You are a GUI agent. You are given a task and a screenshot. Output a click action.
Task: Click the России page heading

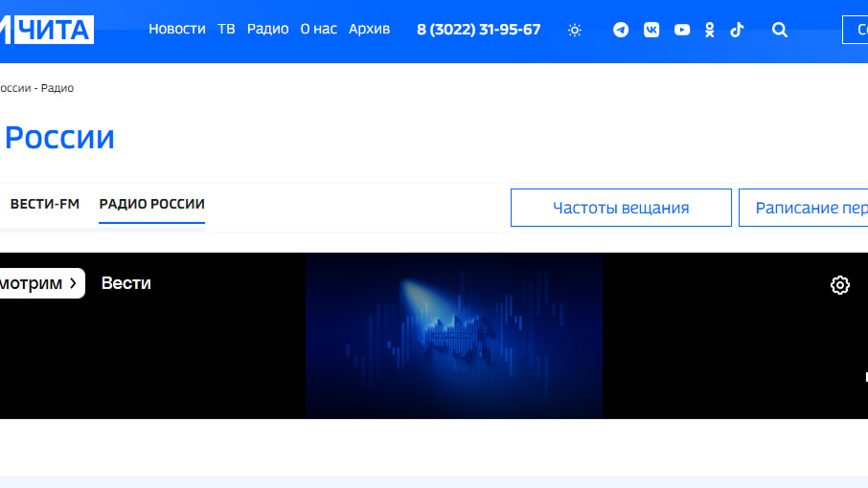coord(60,138)
